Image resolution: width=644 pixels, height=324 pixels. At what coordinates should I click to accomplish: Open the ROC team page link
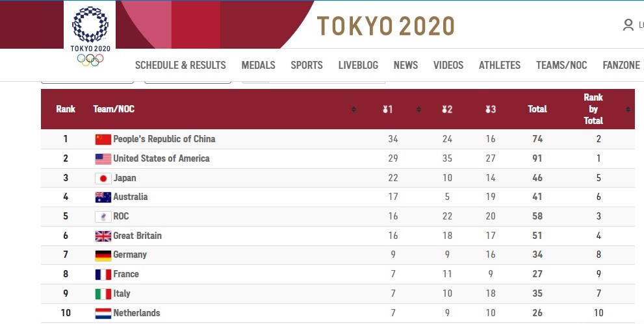121,216
